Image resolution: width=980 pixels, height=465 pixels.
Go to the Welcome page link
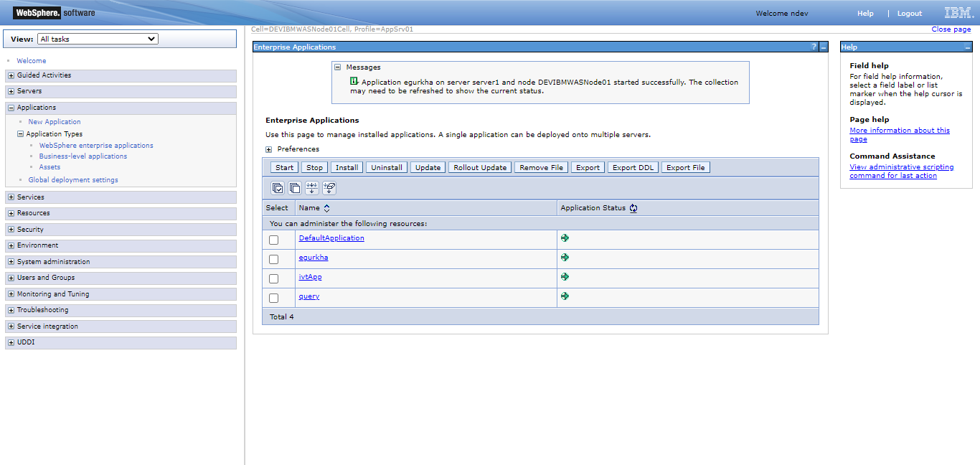[x=32, y=61]
